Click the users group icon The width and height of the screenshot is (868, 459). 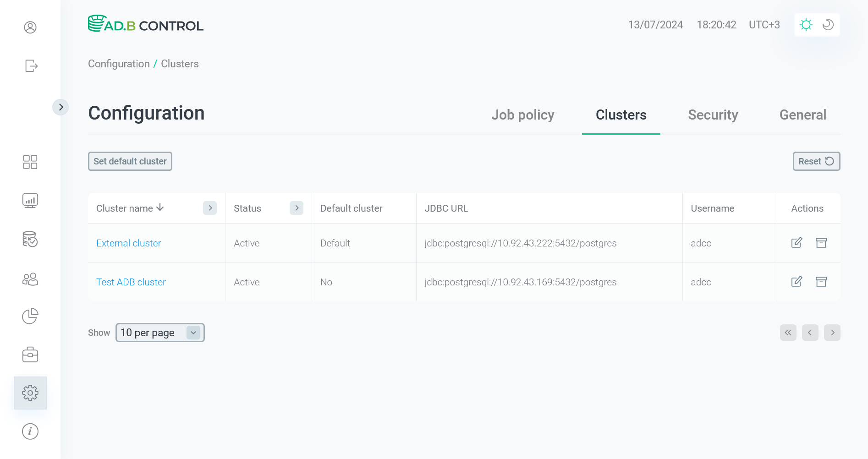pyautogui.click(x=30, y=279)
